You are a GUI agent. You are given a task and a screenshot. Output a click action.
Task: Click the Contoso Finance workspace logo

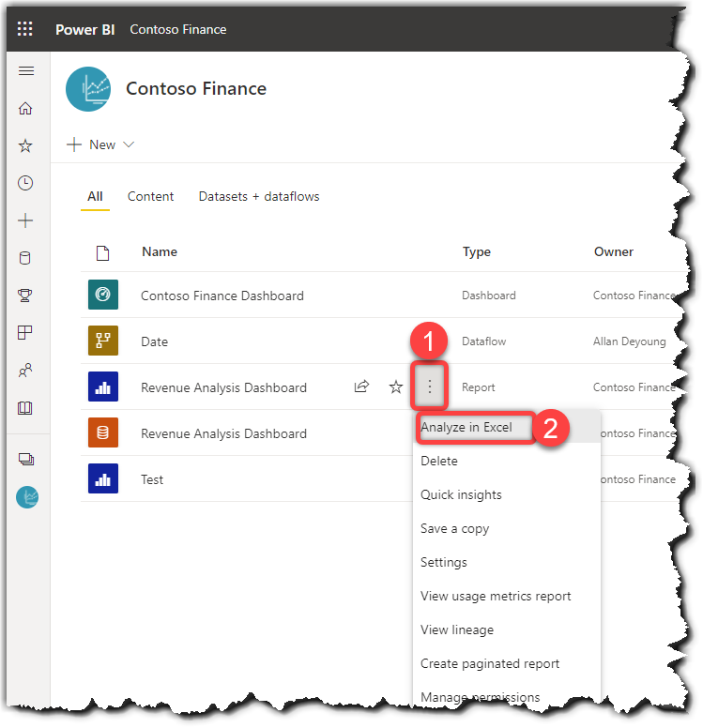[x=88, y=89]
